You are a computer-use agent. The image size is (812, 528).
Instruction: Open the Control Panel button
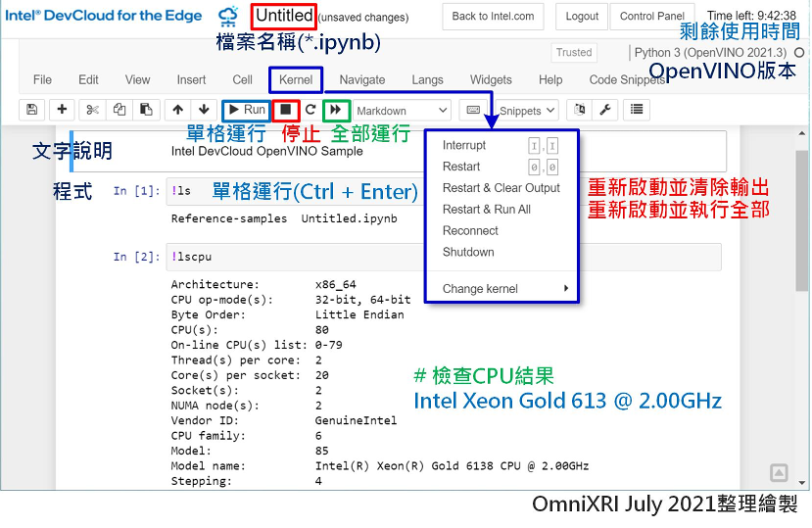(x=652, y=17)
